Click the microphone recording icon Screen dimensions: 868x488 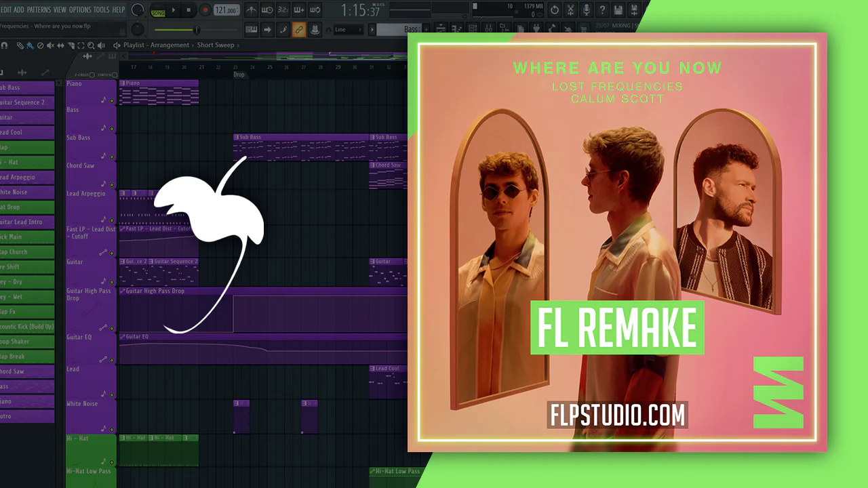pyautogui.click(x=587, y=10)
